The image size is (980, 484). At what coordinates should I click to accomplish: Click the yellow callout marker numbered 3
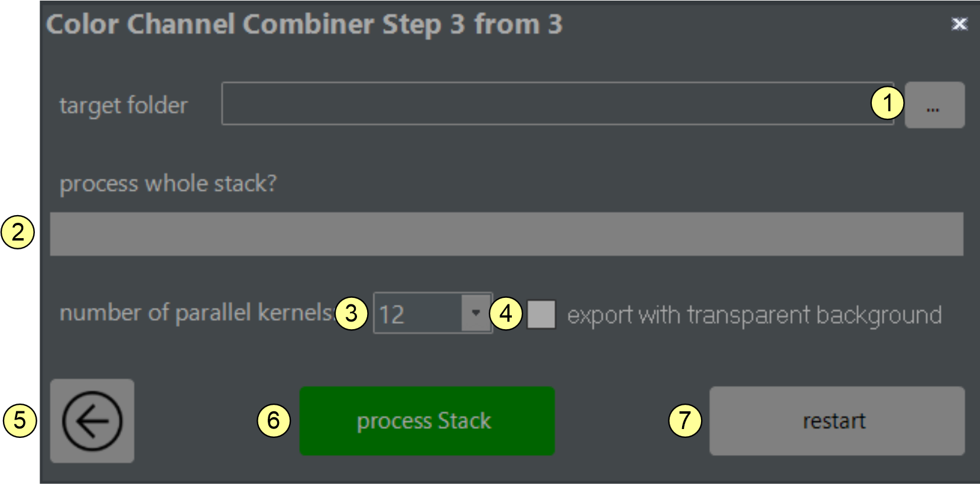(351, 313)
